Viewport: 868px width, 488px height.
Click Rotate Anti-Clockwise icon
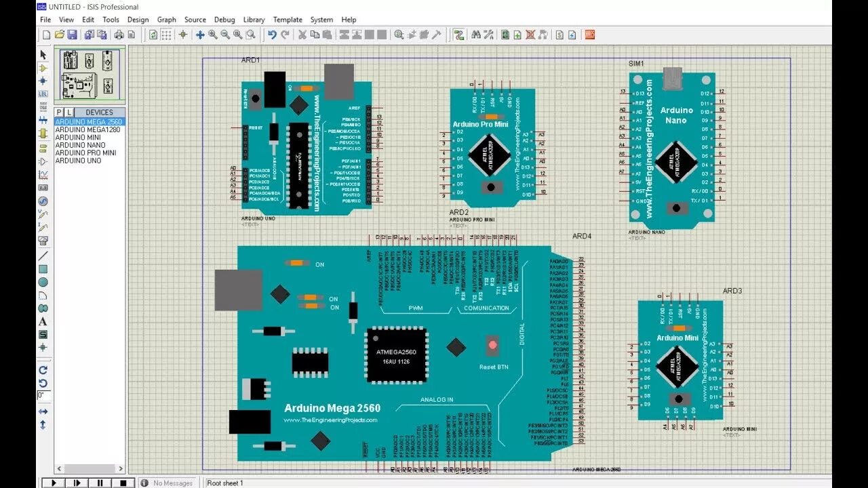tap(43, 383)
